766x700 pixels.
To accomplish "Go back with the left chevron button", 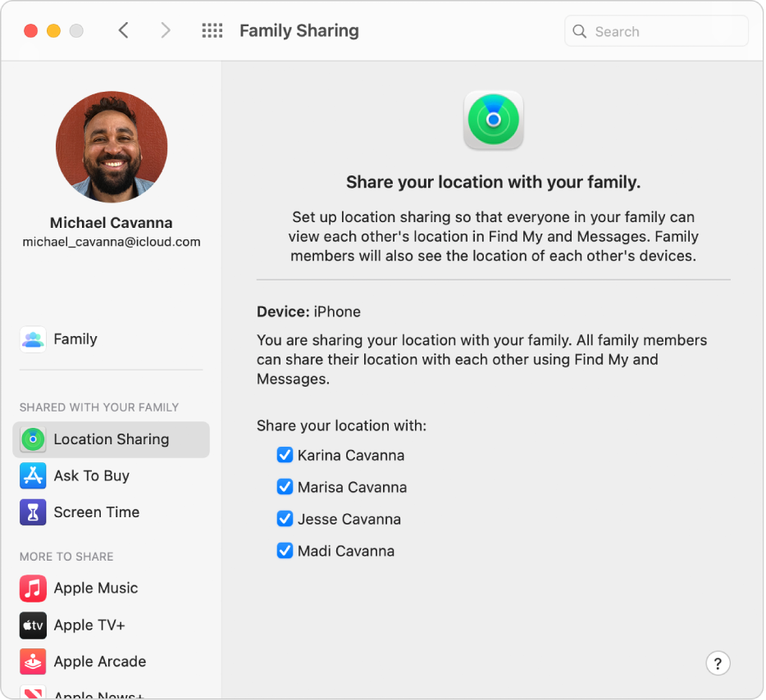I will coord(124,30).
